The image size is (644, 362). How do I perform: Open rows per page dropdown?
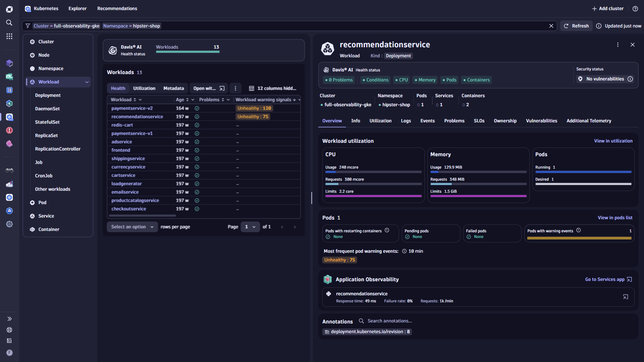pos(132,227)
